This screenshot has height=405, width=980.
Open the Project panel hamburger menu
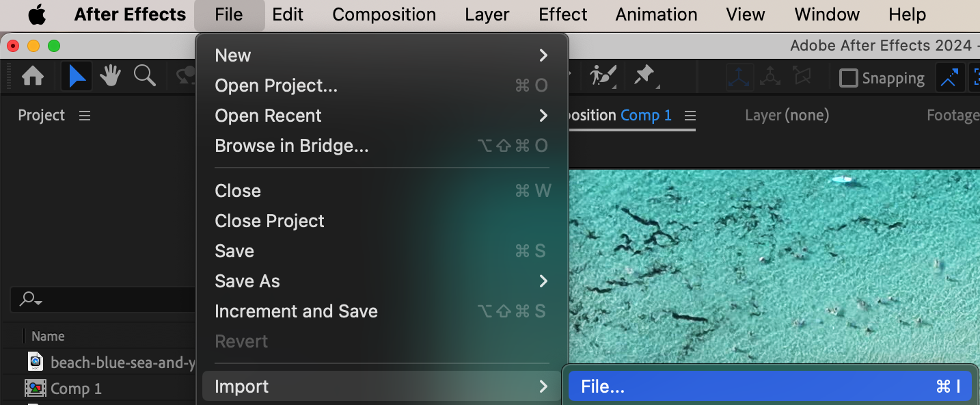85,116
